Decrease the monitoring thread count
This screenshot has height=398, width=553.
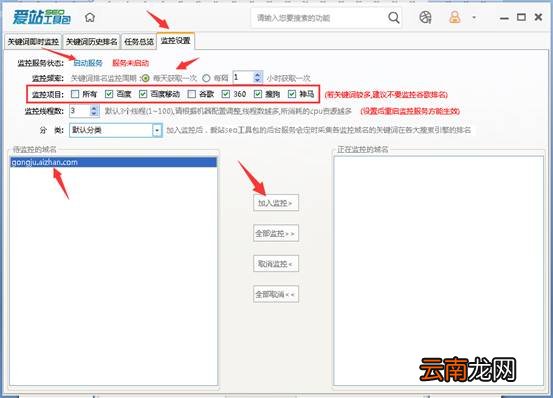tap(94, 114)
